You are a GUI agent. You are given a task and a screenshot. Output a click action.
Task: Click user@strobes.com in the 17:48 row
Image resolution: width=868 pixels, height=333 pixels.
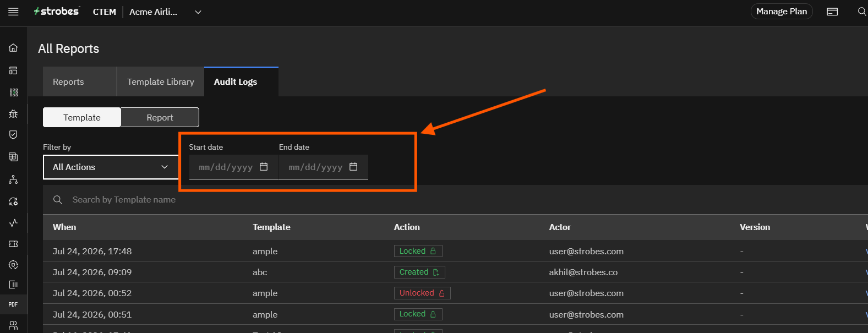[586, 252]
